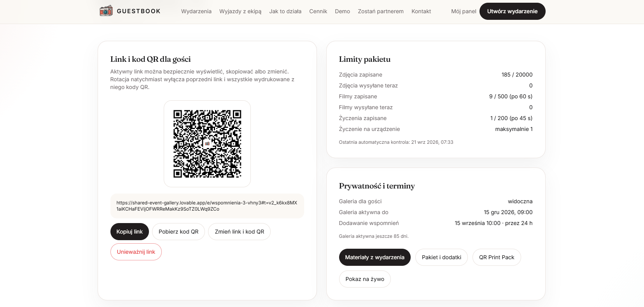Click the '185 / 20000' photos value
The width and height of the screenshot is (644, 307).
517,75
